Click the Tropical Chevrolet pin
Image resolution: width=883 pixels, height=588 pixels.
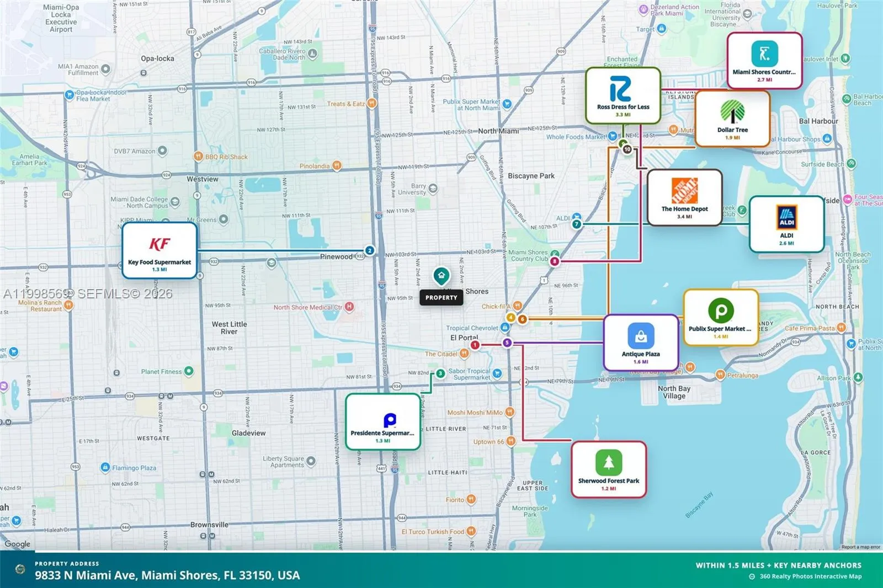(x=505, y=328)
